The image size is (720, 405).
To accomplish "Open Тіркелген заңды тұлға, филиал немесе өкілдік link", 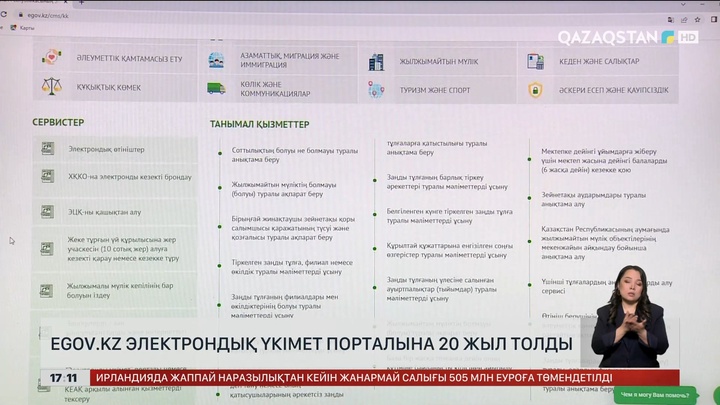I will (x=292, y=267).
